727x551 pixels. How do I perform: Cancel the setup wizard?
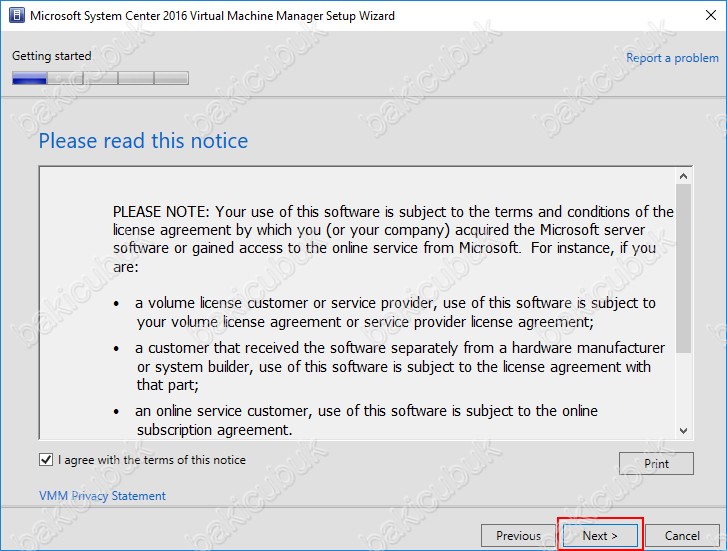tap(682, 536)
